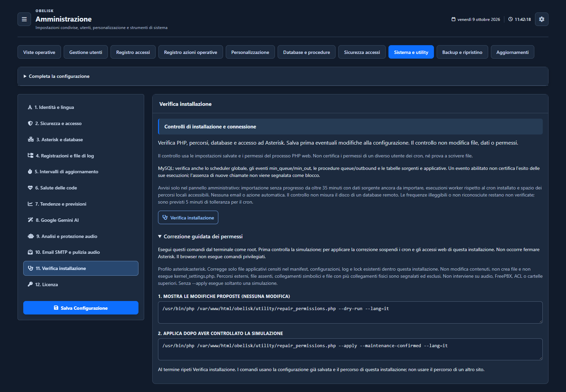Click the stopwatch icon of Intervalli di aggiornamento
This screenshot has height=392, width=566.
coord(30,172)
